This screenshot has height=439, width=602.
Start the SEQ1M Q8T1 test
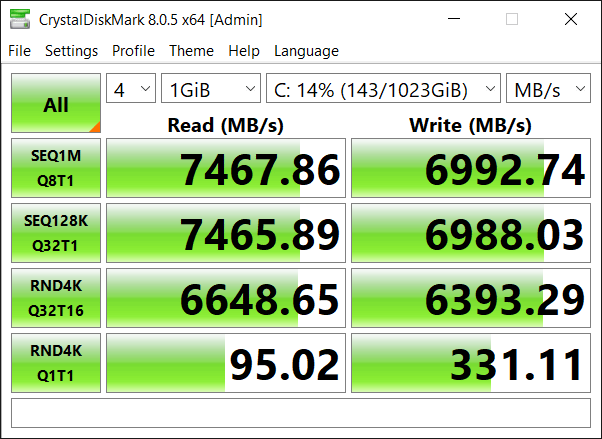[56, 168]
